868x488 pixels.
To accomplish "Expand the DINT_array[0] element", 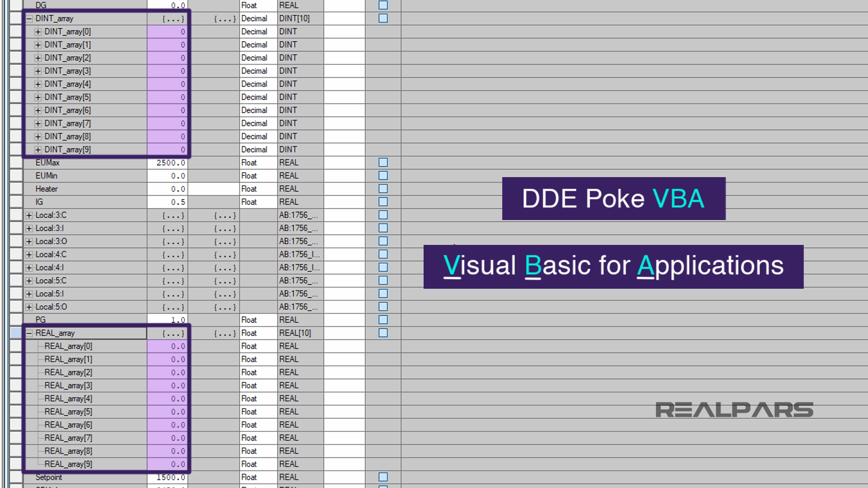I will [x=38, y=32].
